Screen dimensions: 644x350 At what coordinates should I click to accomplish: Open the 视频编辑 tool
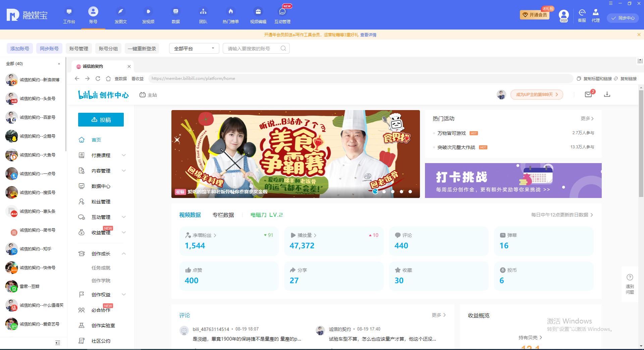coord(258,15)
